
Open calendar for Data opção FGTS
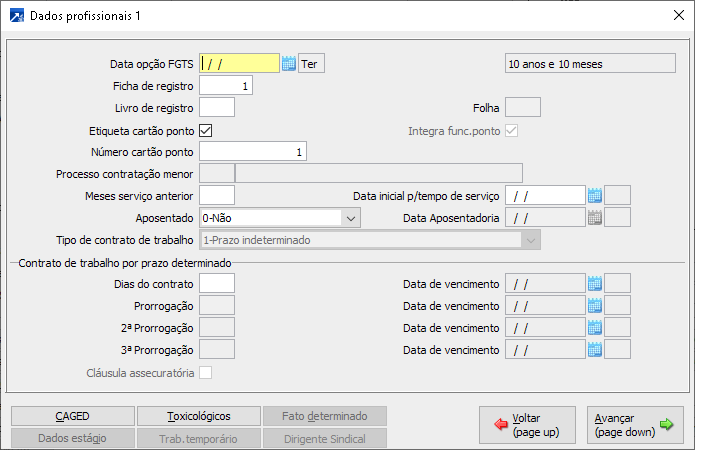(289, 64)
